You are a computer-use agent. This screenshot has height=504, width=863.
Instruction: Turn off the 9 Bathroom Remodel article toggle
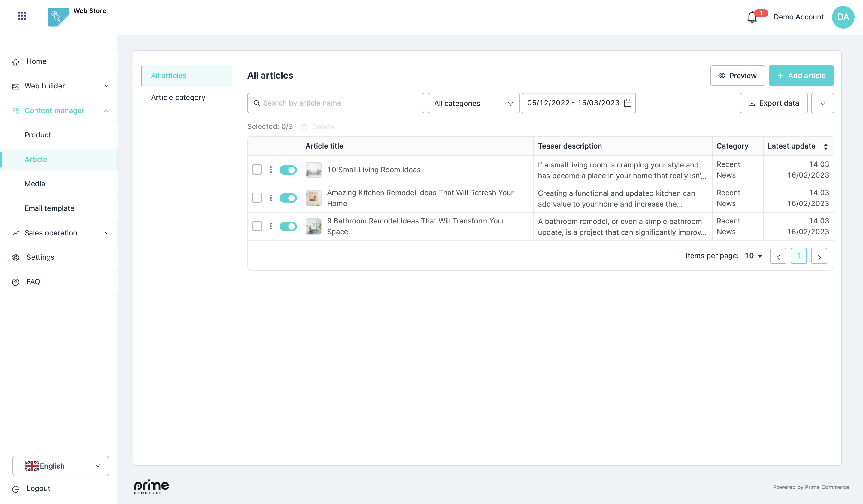click(x=288, y=226)
